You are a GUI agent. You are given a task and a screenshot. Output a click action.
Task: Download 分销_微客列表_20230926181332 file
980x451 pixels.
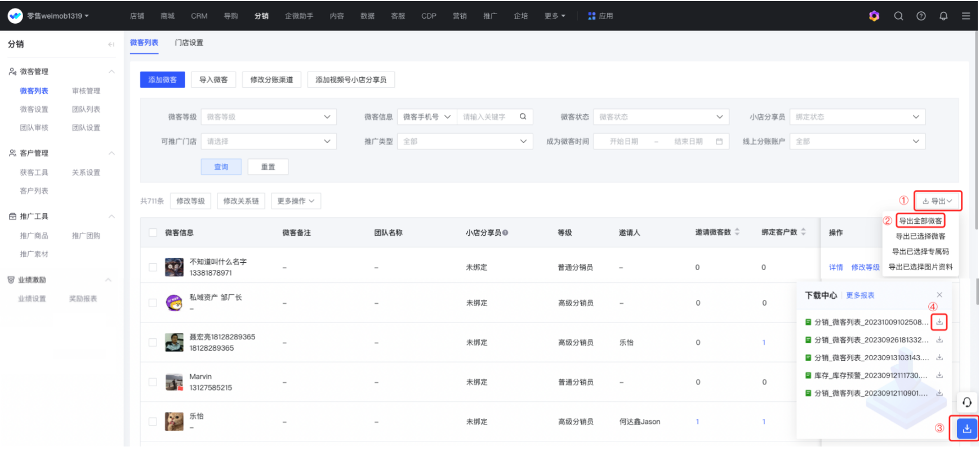pos(939,340)
